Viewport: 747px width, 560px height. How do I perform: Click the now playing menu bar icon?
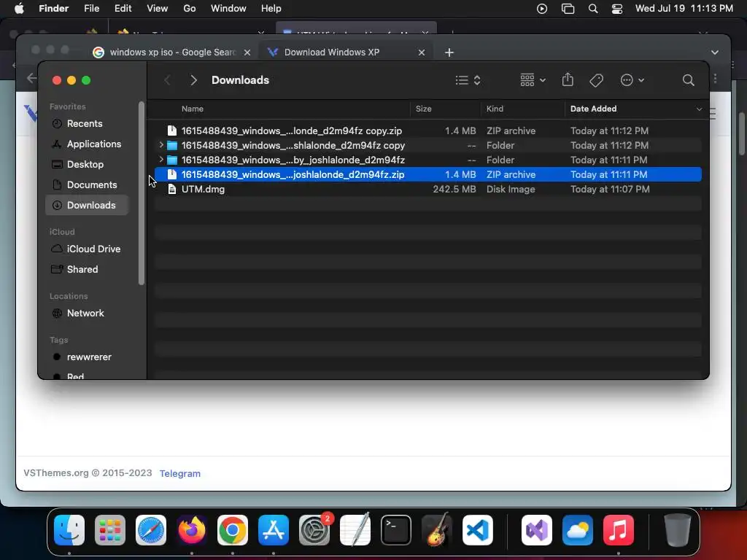click(x=542, y=9)
